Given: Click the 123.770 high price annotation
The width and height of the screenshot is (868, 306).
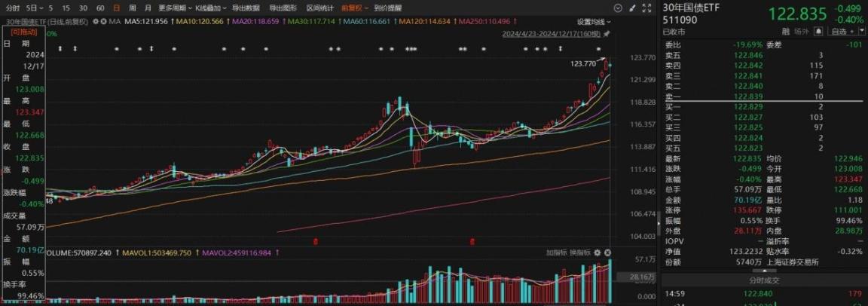Looking at the screenshot, I should 582,64.
